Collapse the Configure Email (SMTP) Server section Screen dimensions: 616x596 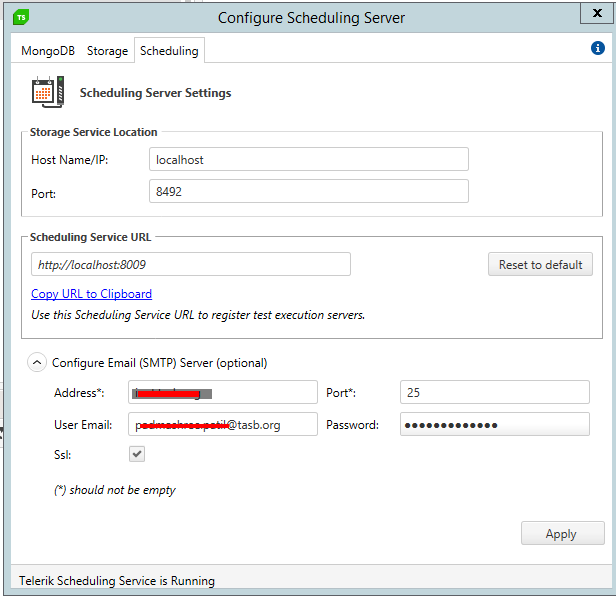point(36,363)
